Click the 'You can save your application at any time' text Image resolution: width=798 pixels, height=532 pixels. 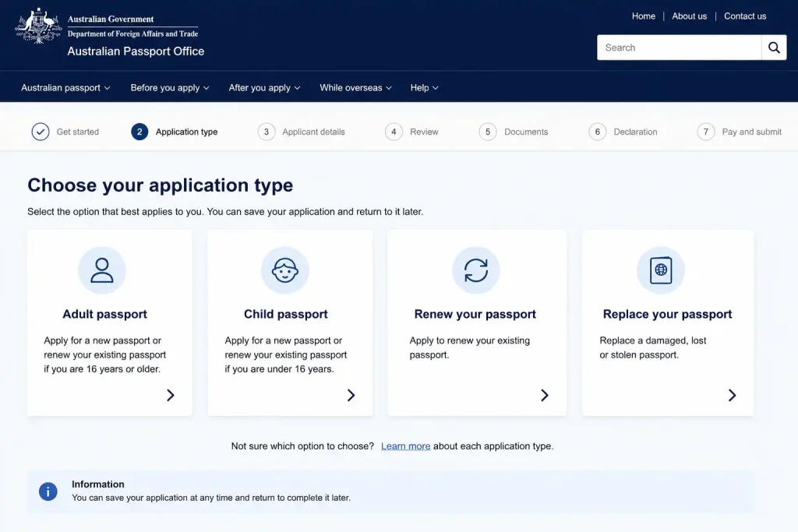[x=211, y=498]
